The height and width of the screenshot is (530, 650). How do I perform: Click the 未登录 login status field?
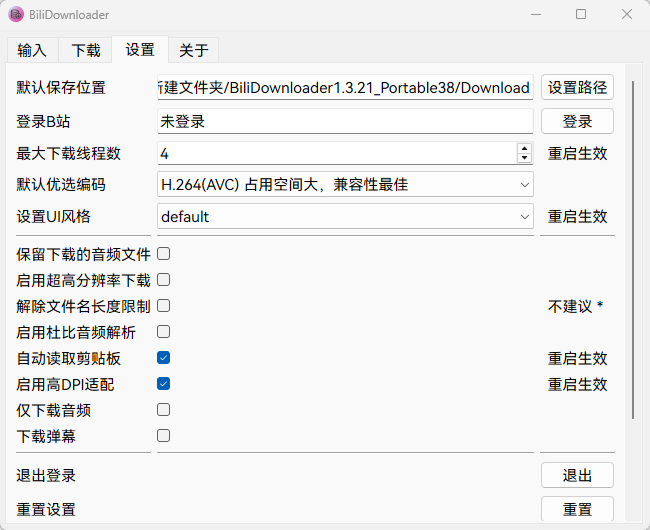tap(345, 121)
